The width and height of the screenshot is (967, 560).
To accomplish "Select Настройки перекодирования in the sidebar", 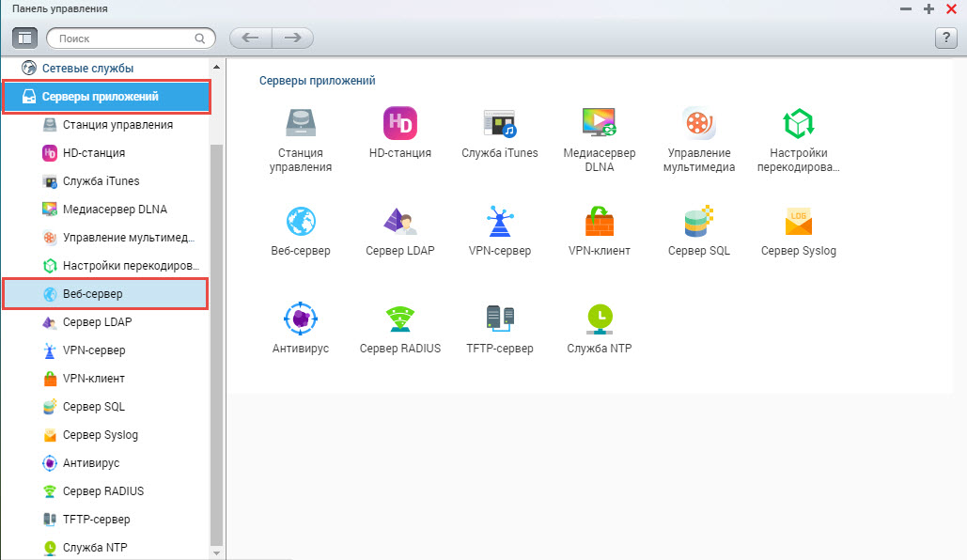I will point(106,266).
